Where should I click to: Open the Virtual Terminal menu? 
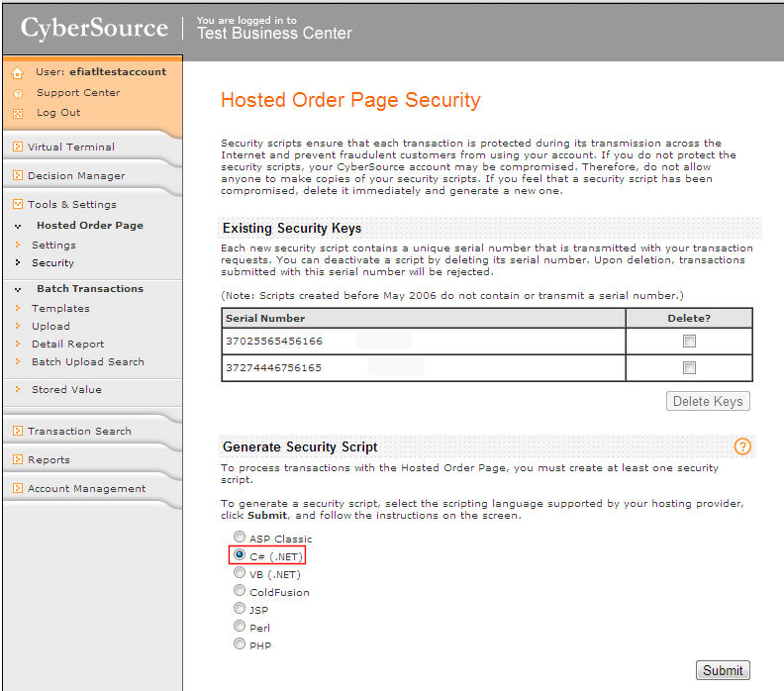pos(71,147)
